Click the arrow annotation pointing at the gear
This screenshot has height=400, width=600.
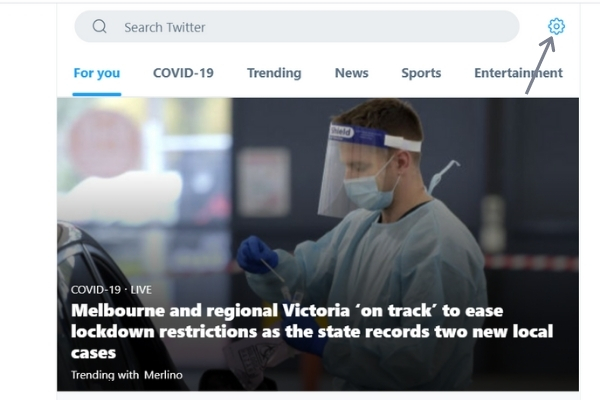pos(540,65)
